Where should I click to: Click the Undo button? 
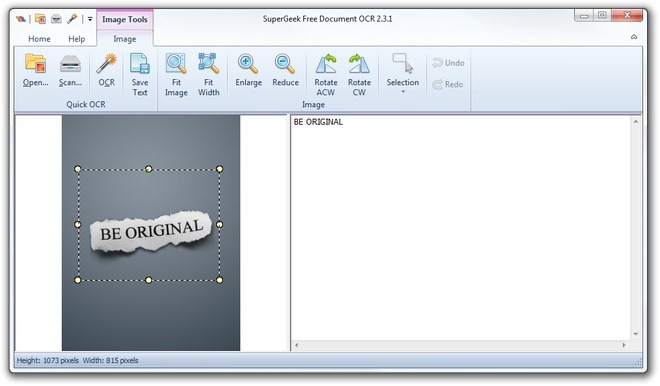click(448, 63)
